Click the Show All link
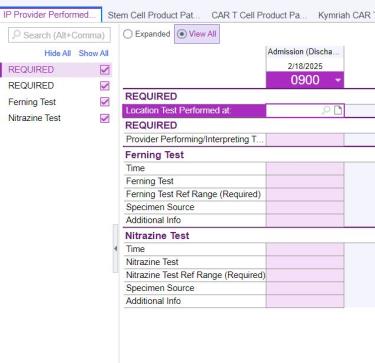This screenshot has height=363, width=375. pos(94,53)
